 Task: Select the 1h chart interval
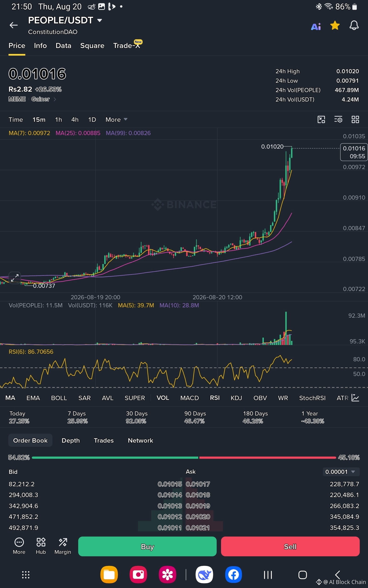click(58, 119)
